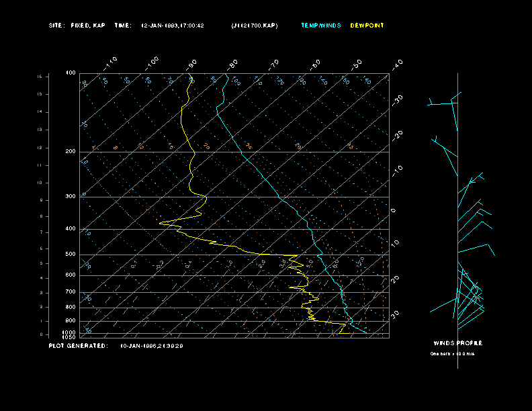The width and height of the screenshot is (532, 411).
Task: Click the "200" pressure level label
Action: [71, 152]
